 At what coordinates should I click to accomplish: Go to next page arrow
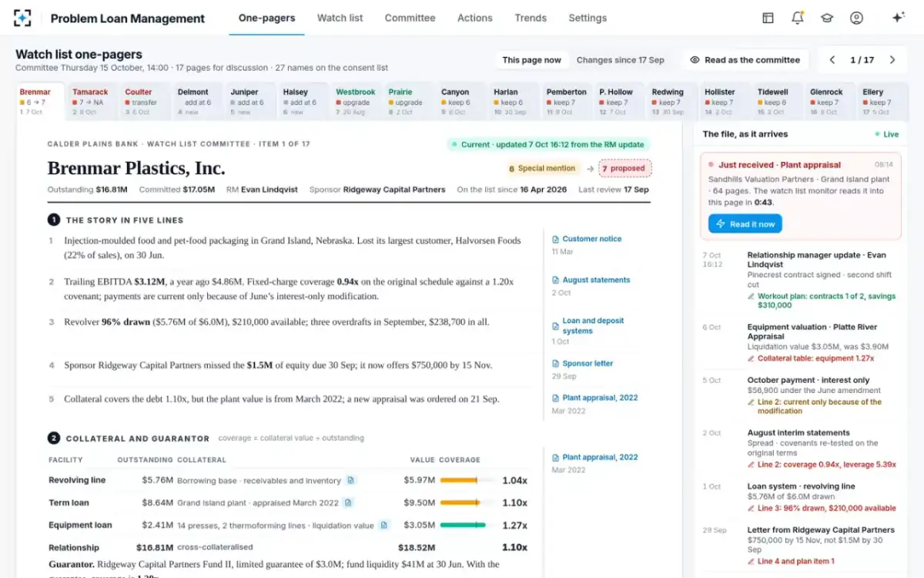click(892, 59)
